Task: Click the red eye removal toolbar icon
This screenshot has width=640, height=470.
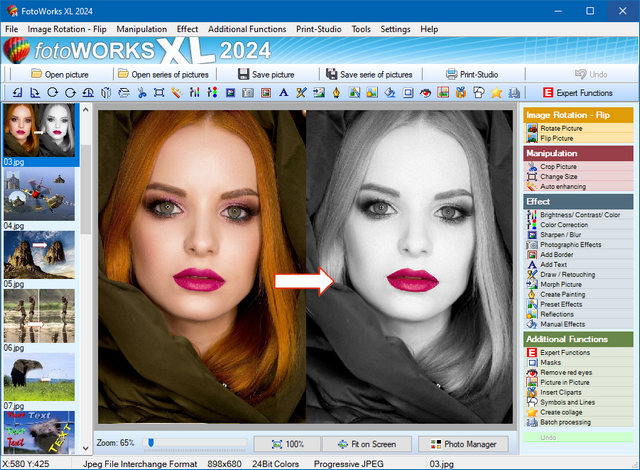Action: coord(425,93)
